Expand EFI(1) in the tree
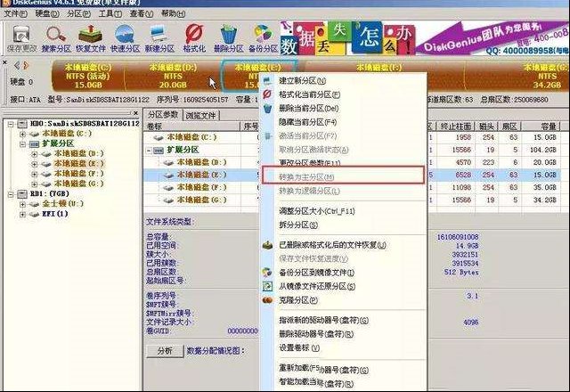 click(22, 214)
